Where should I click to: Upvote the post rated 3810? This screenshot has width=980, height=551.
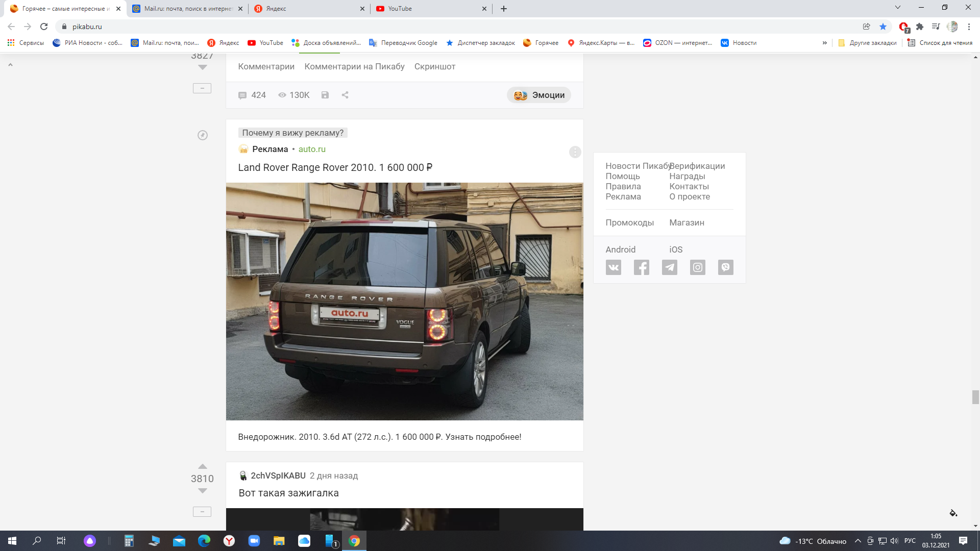[203, 466]
